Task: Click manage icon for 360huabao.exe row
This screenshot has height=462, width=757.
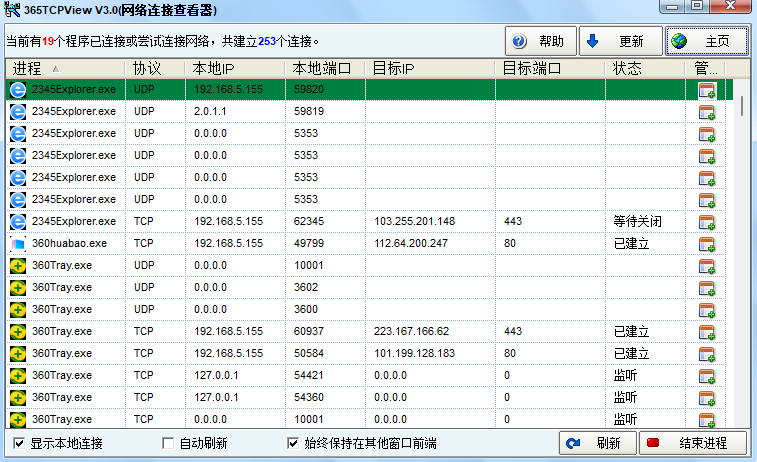Action: (x=707, y=244)
